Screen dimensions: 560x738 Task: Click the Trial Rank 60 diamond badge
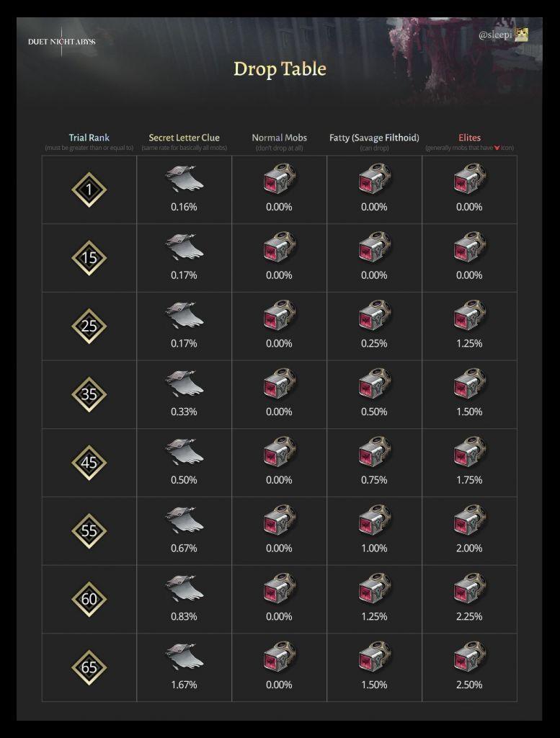[89, 599]
